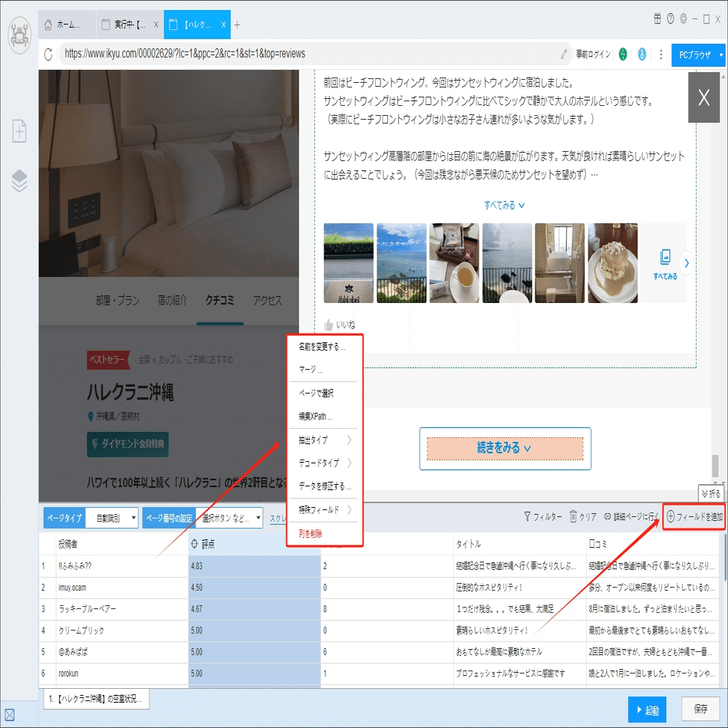Screen dimensions: 728x728
Task: Click the 折る collapse panel button
Action: [x=710, y=493]
